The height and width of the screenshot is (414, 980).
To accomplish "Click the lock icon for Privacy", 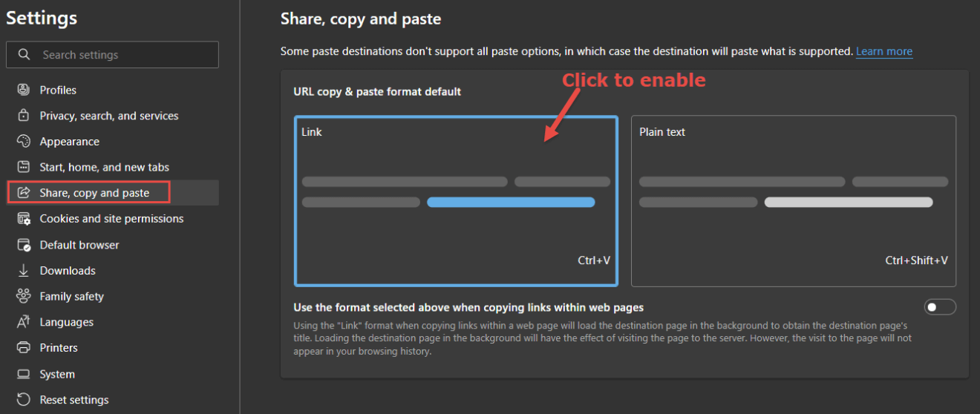I will click(x=24, y=116).
